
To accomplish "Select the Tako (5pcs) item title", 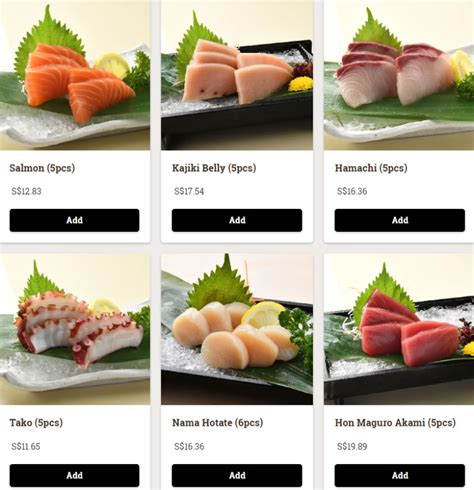I will click(x=36, y=423).
